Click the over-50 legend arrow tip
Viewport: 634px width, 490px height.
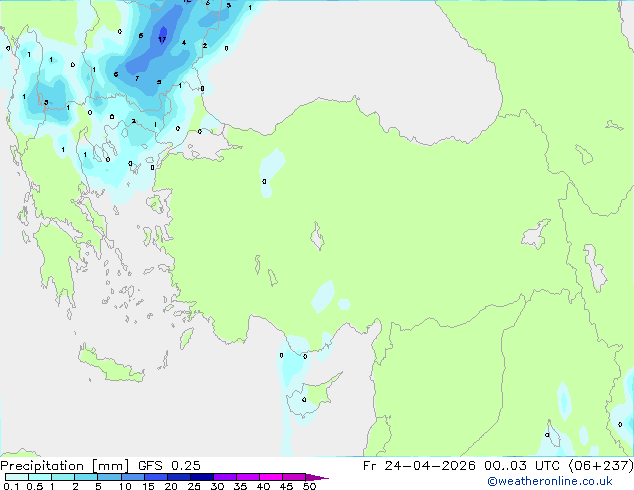[317, 478]
